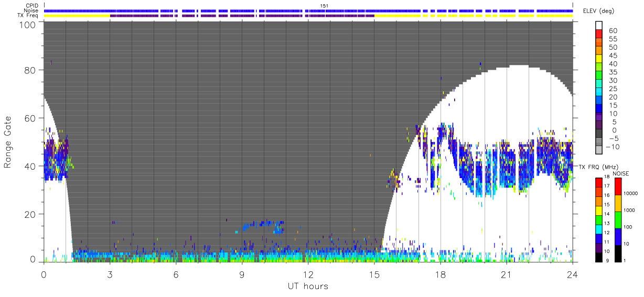Pick the red swatch in the NOISE legend
644x297 pixels.
pyautogui.click(x=617, y=186)
